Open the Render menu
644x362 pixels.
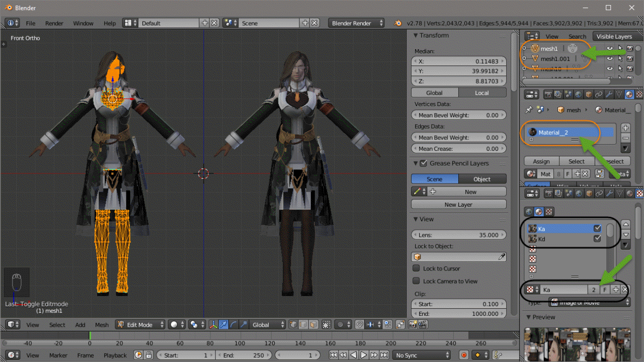(54, 23)
